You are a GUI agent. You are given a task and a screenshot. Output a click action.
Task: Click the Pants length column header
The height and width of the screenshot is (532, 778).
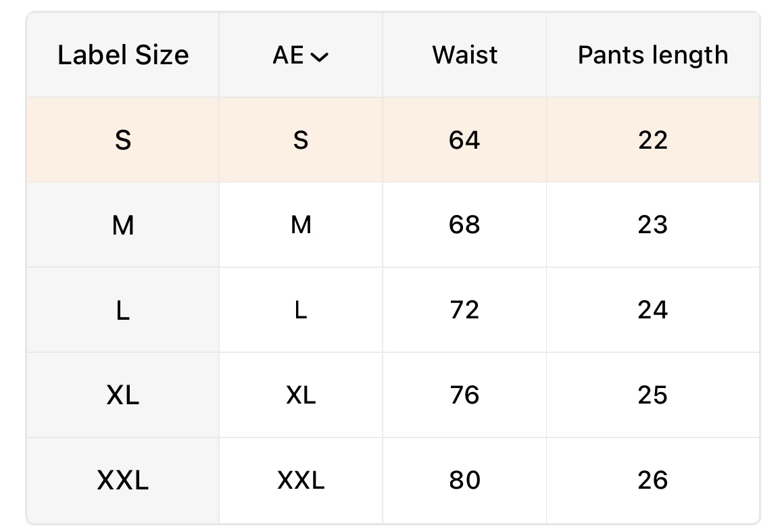653,55
